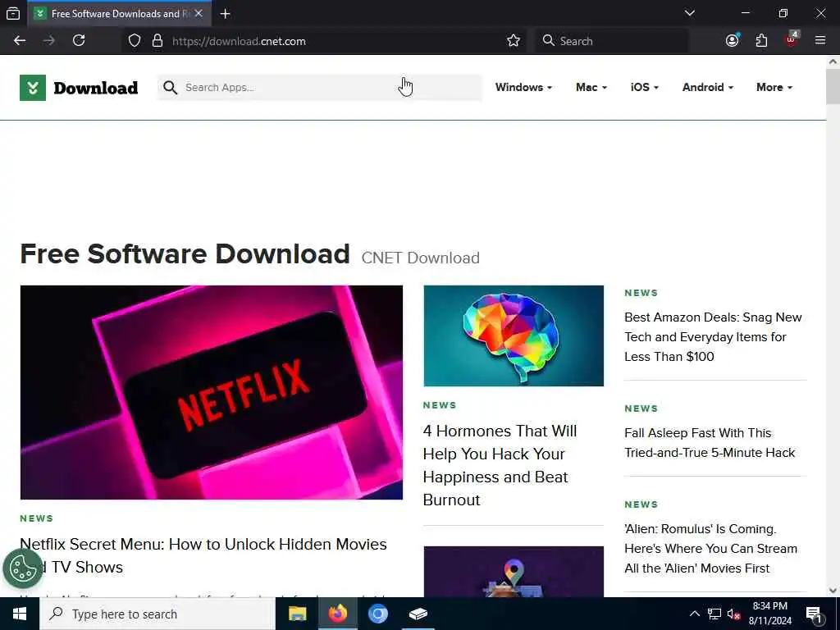Click NEWS label above Amazon Deals
The image size is (840, 630).
click(x=641, y=293)
